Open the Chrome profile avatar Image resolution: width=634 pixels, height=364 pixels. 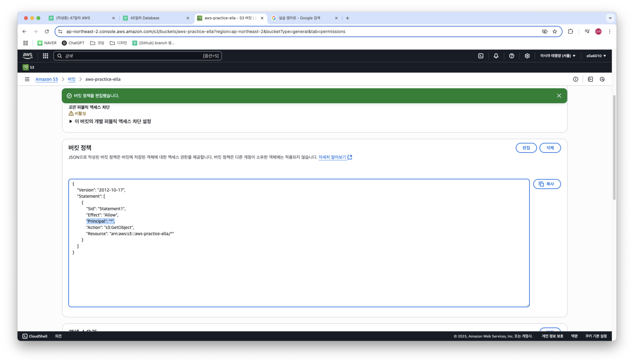(598, 32)
